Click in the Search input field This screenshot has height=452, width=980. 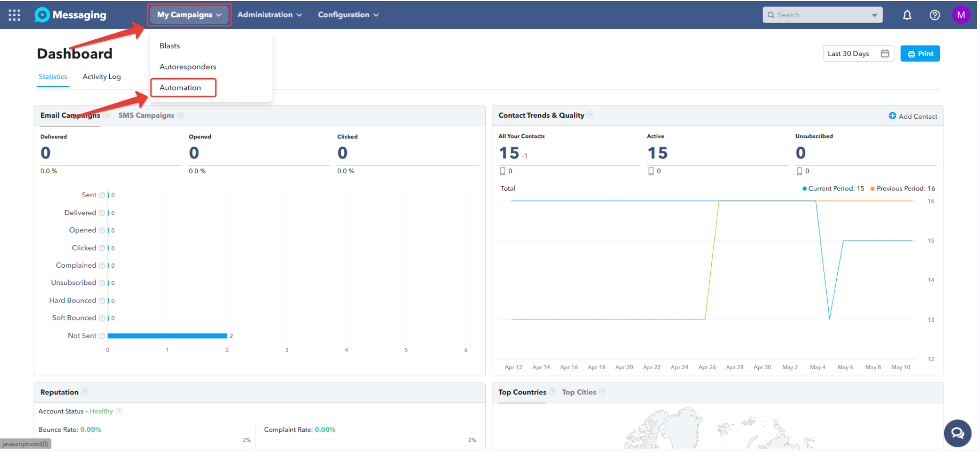pyautogui.click(x=821, y=15)
